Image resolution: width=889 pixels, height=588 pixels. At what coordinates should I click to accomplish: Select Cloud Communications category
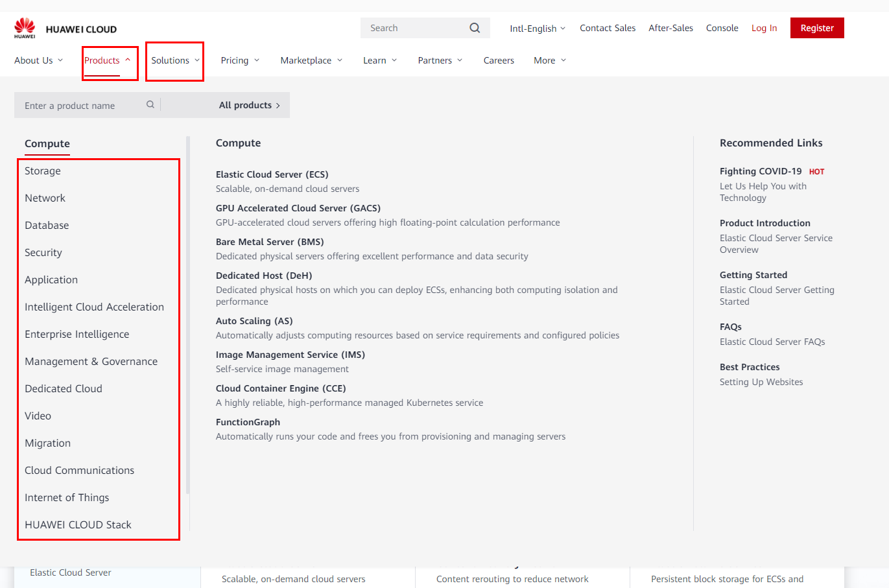(79, 471)
